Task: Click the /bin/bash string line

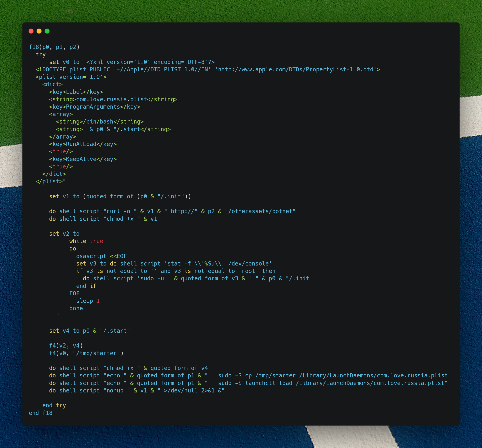Action: (x=100, y=122)
